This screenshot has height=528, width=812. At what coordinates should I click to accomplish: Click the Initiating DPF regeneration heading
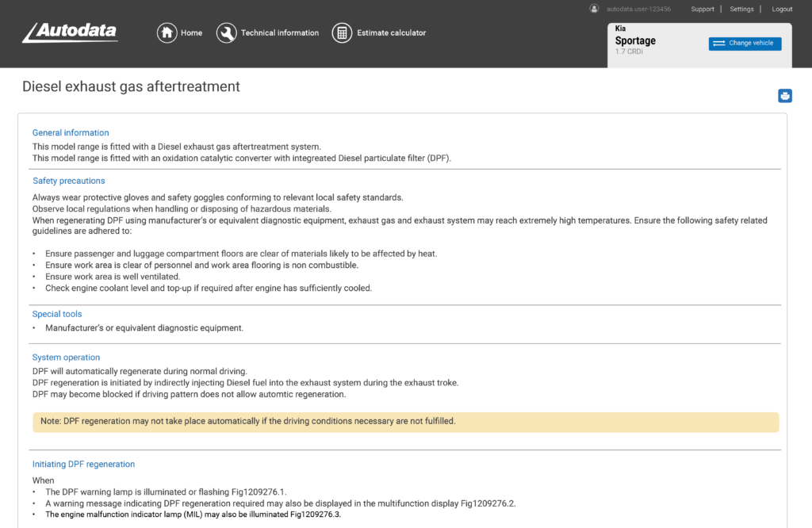(83, 465)
